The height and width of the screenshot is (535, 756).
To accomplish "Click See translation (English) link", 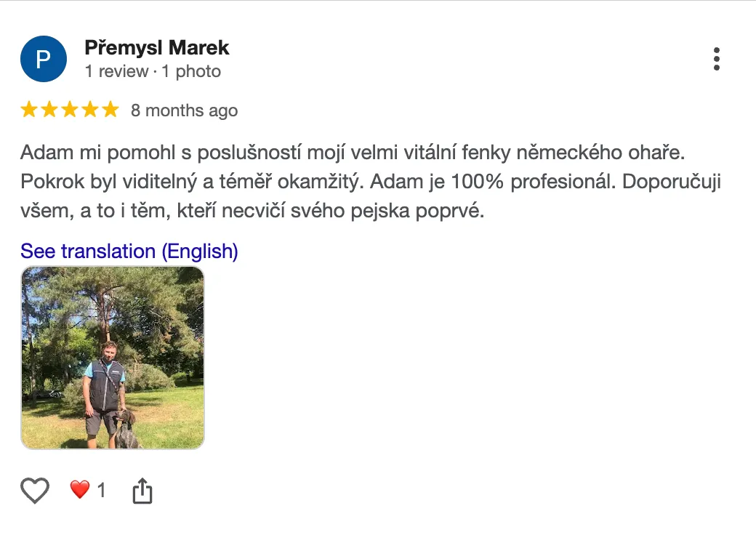I will 129,252.
